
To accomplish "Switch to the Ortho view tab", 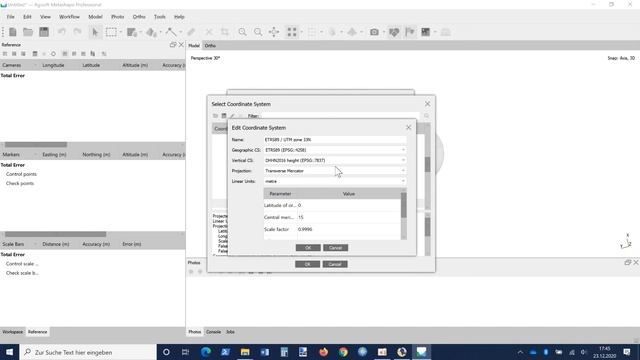I will [210, 46].
